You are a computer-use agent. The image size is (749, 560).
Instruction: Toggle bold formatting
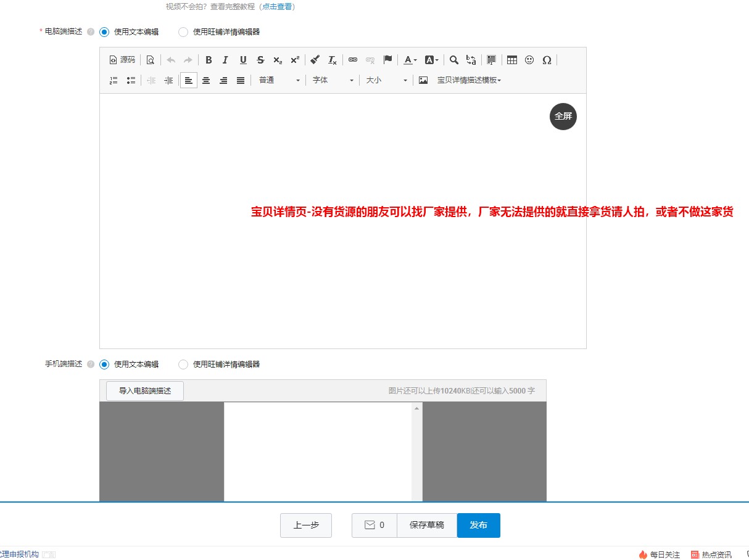click(x=208, y=60)
